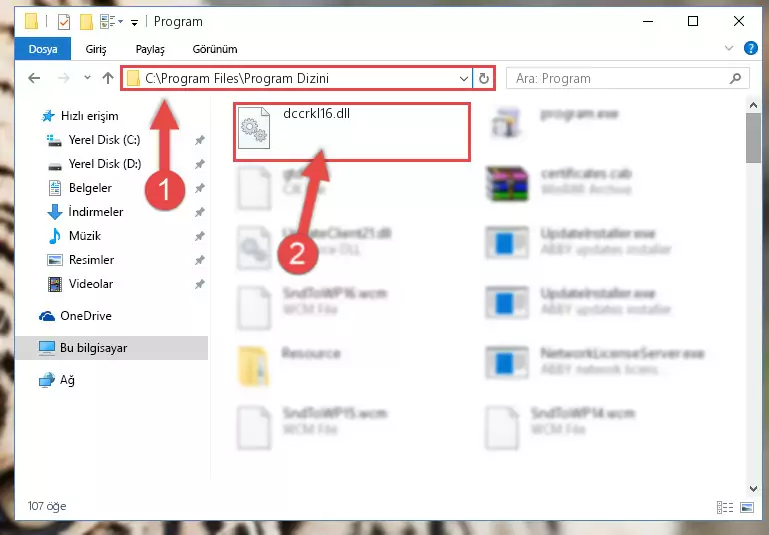Select the SndToWP14.wcm file
Screen dimensions: 769x535
560,427
